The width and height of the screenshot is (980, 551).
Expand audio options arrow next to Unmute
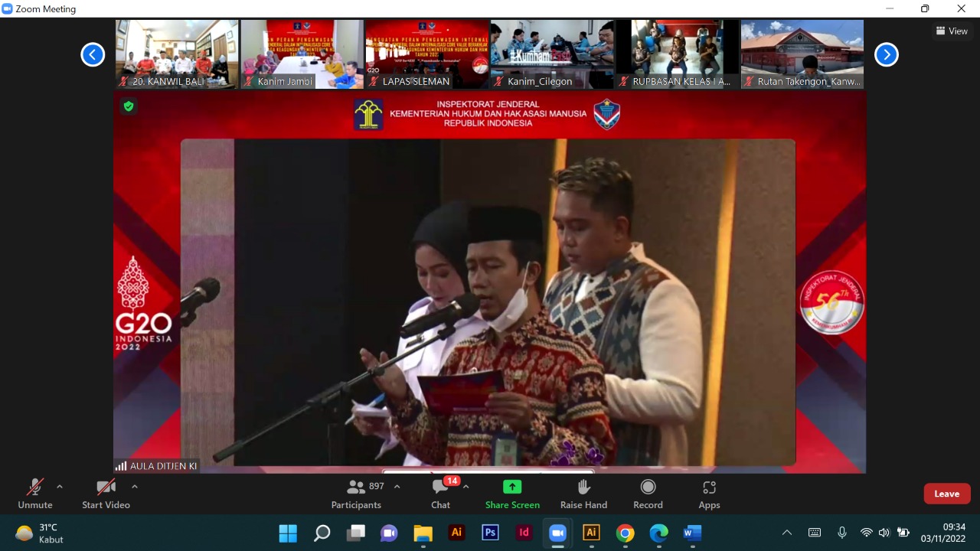pyautogui.click(x=60, y=487)
